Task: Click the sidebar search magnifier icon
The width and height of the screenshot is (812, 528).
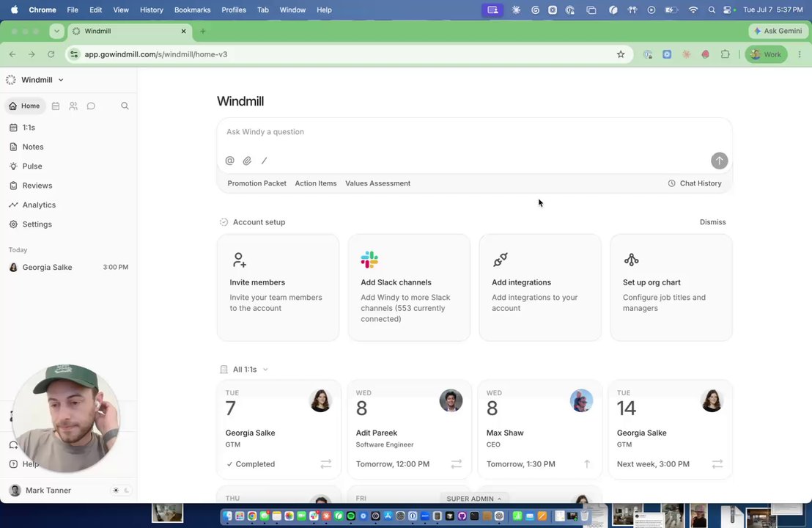Action: 125,106
